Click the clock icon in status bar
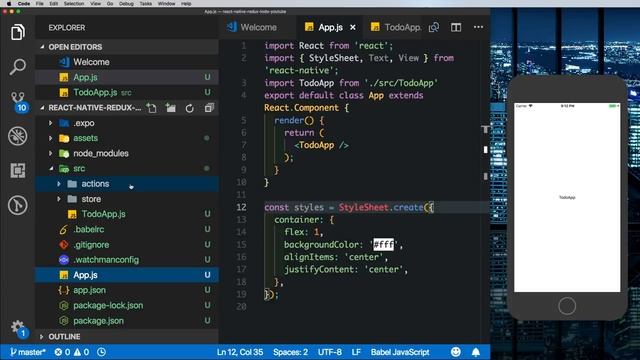The height and width of the screenshot is (360, 640). click(102, 352)
